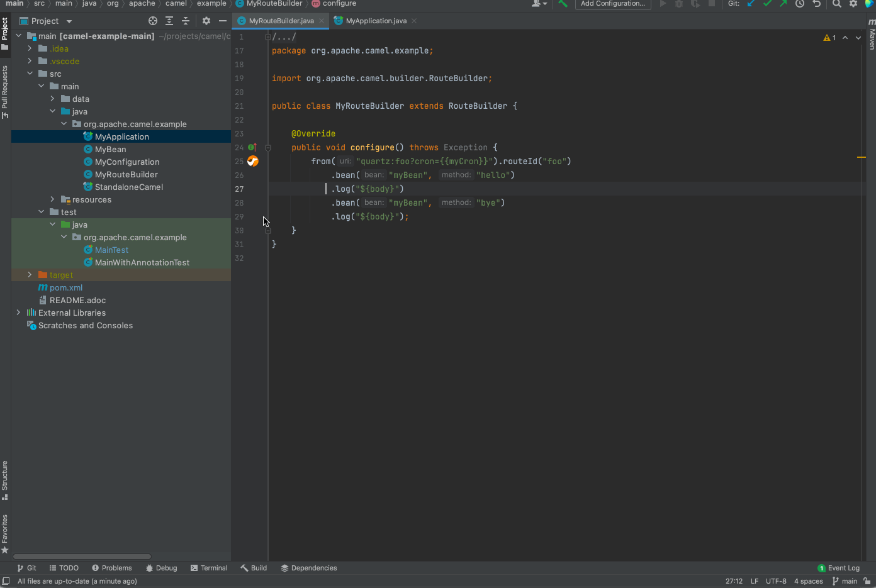Open the Build tool window
Viewport: 876px width, 588px height.
(254, 568)
